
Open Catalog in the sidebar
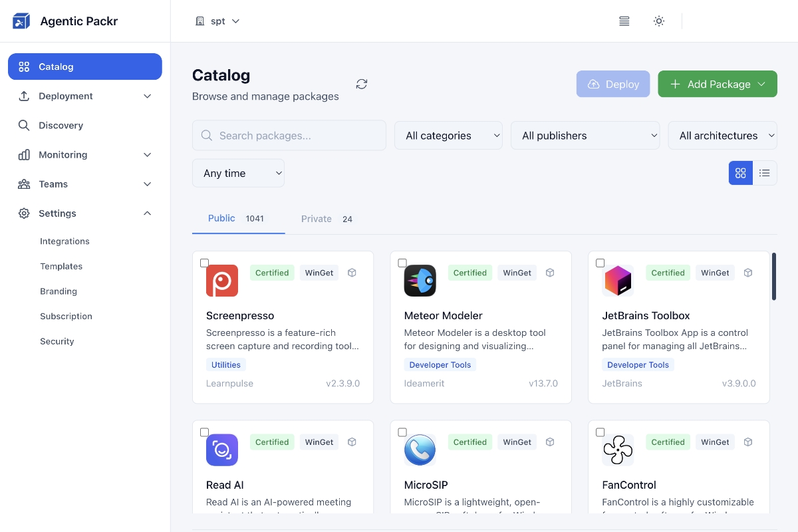click(x=85, y=66)
